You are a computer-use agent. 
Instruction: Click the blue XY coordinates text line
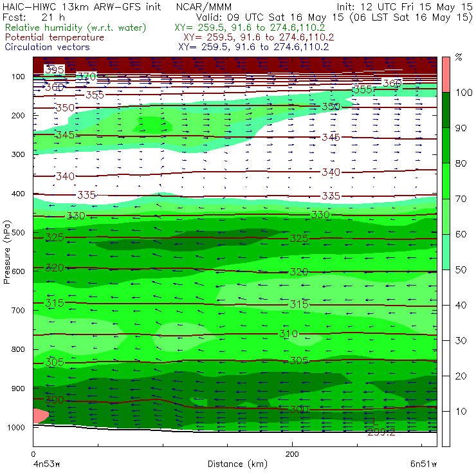point(253,47)
